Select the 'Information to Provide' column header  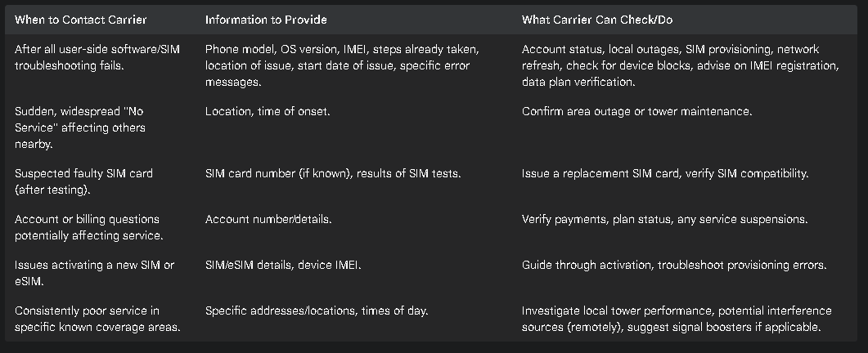coord(266,20)
